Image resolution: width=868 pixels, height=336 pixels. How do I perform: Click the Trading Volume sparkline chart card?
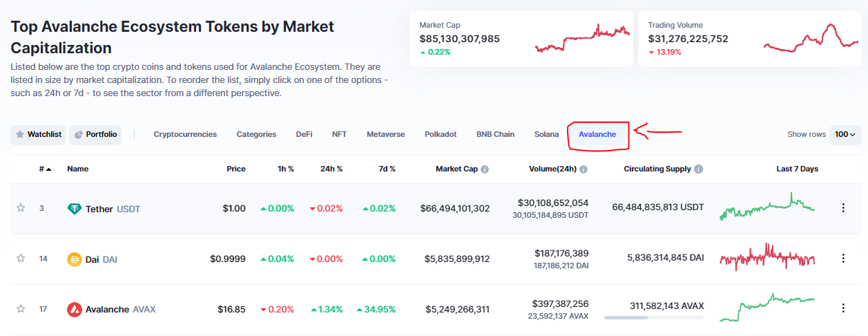(811, 38)
